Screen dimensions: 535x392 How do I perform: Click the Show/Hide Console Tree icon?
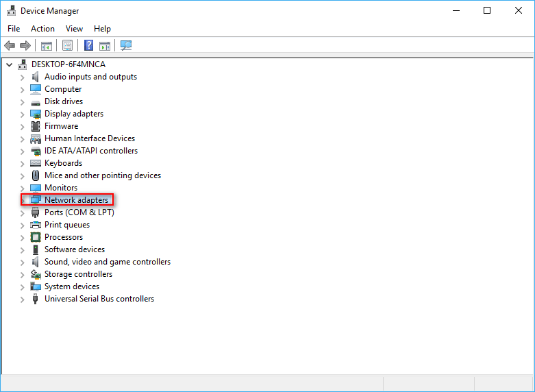[47, 45]
